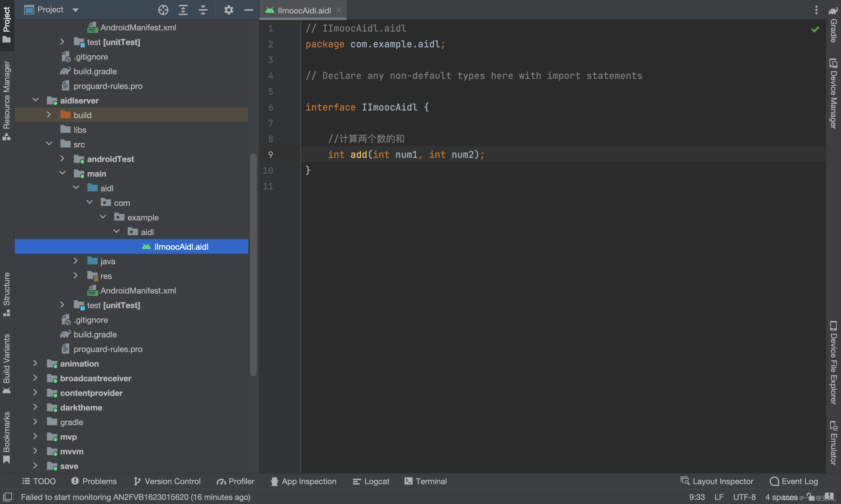
Task: Expand the build folder under aidlserver
Action: pos(49,115)
